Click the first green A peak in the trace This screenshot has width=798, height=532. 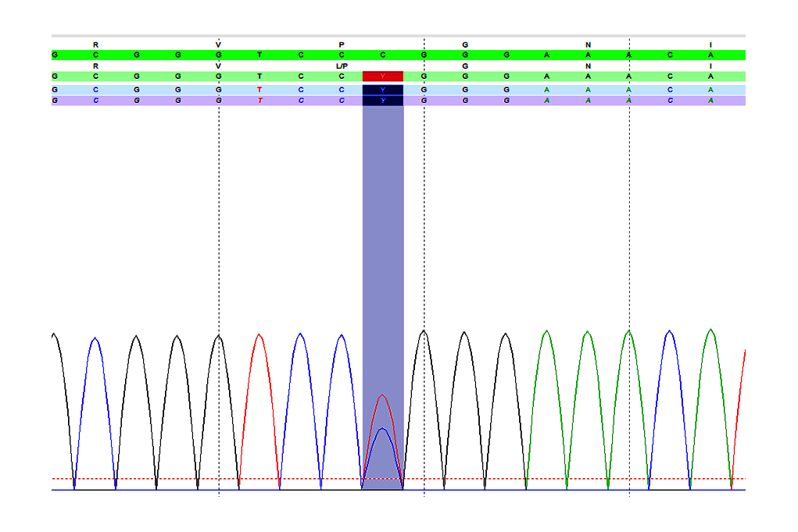546,331
